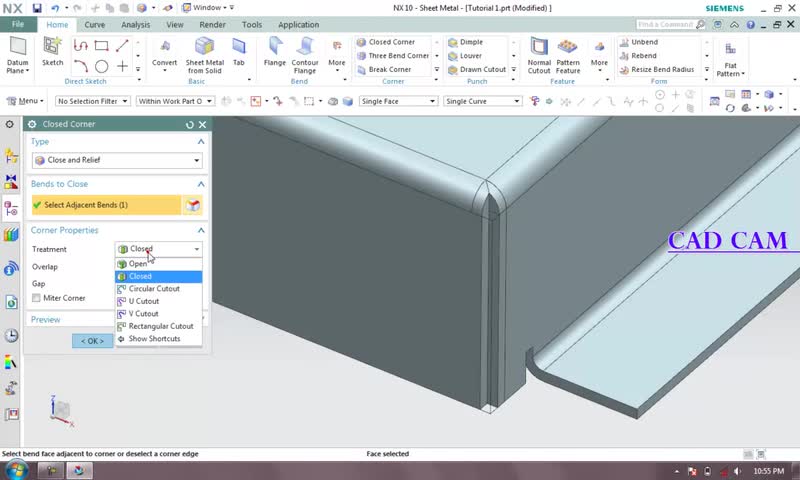Viewport: 800px width, 480px height.
Task: Choose Circular Cutout treatment option
Action: coord(159,289)
